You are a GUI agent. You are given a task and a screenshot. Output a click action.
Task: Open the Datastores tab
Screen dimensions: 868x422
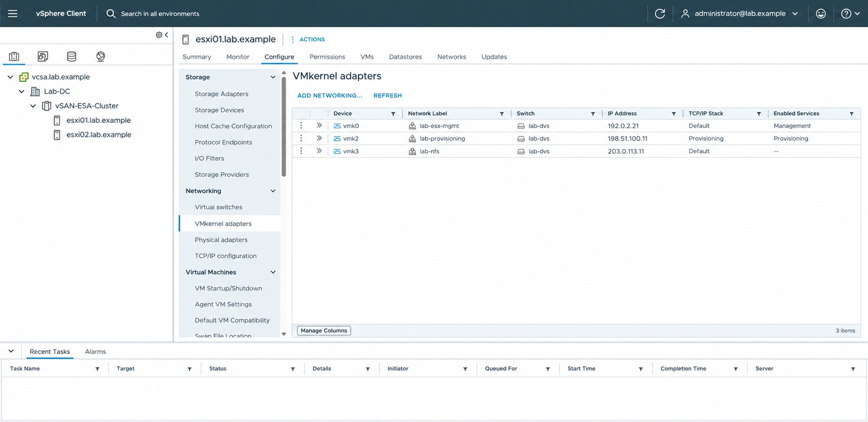[x=406, y=57]
